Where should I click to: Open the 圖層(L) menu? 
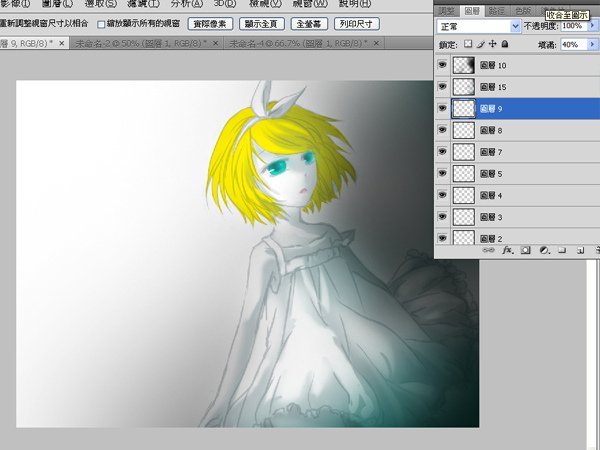pyautogui.click(x=57, y=3)
